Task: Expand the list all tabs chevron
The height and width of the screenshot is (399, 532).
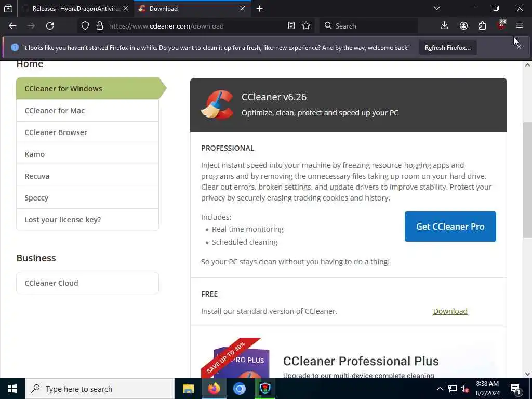Action: [x=437, y=8]
